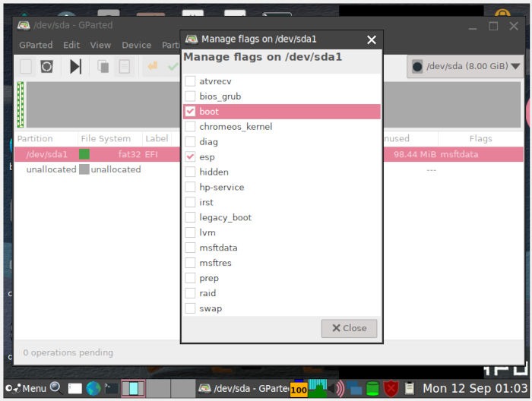Click the clock showing Mon 12 Sep 01:03
532x401 pixels.
(x=475, y=388)
